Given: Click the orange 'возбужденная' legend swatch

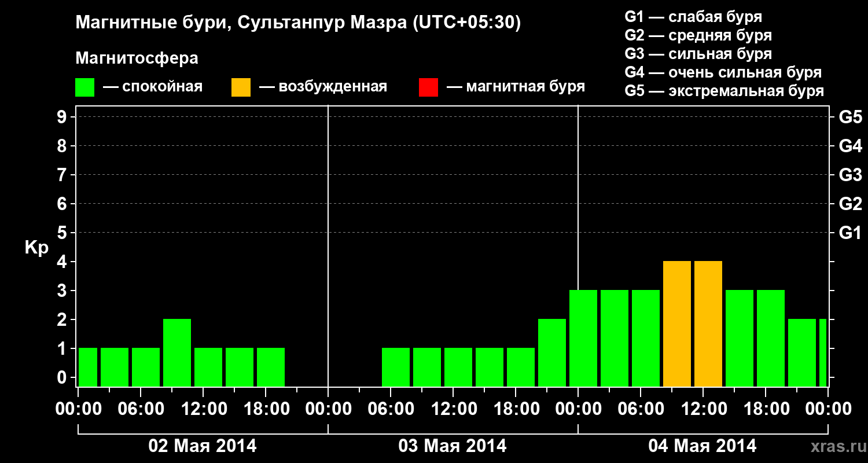Looking at the screenshot, I should [x=241, y=87].
